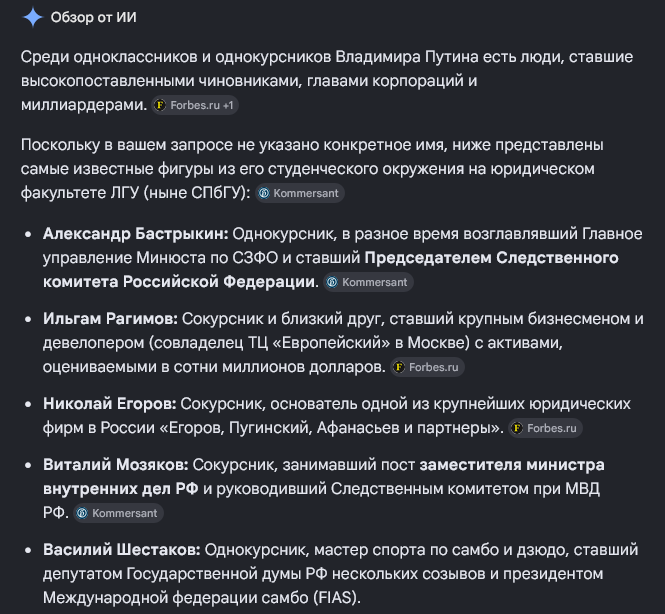The image size is (665, 614).
Task: Click the Kommersant logo in the Мозяков source chip
Action: [82, 513]
